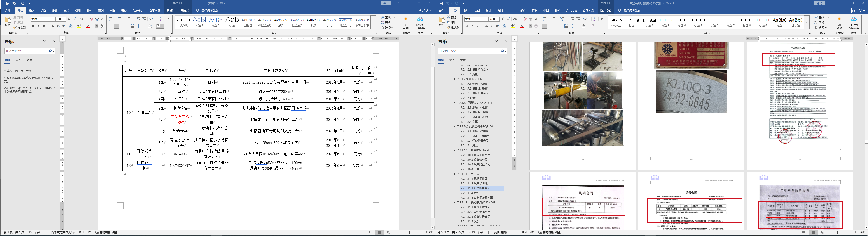Open the 表设计 tab in the 文档1 window
This screenshot has width=868, height=236.
pyautogui.click(x=171, y=10)
